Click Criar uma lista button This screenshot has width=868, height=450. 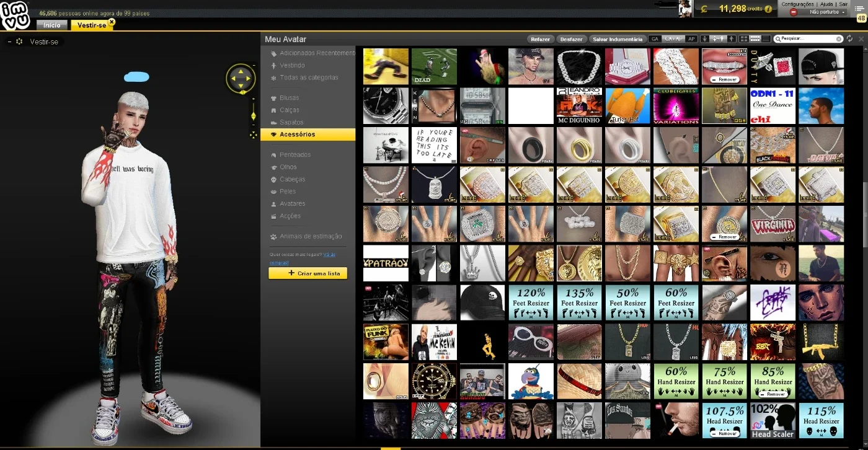(308, 273)
